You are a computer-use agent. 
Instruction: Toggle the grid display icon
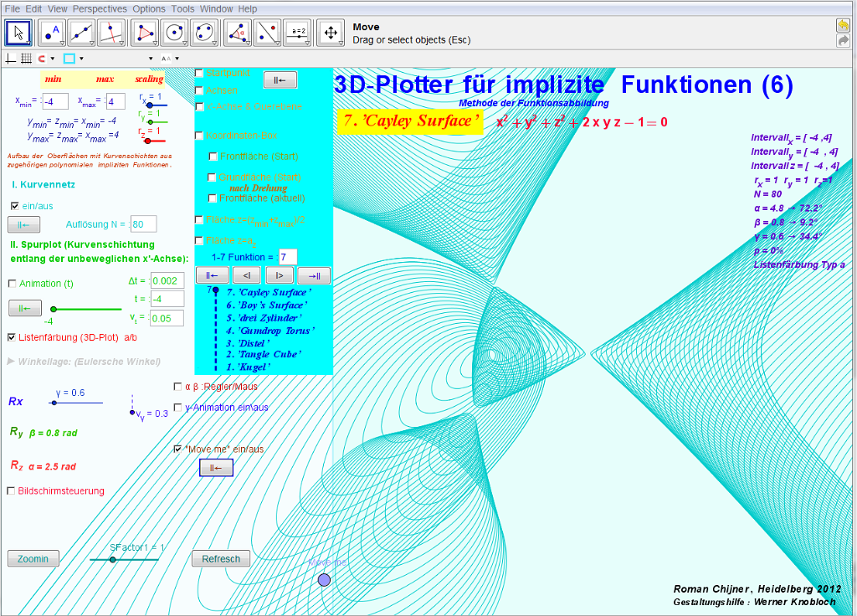pos(26,59)
